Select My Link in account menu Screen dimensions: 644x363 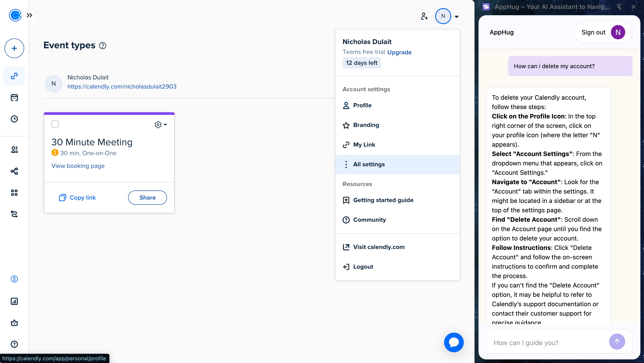[x=397, y=145]
